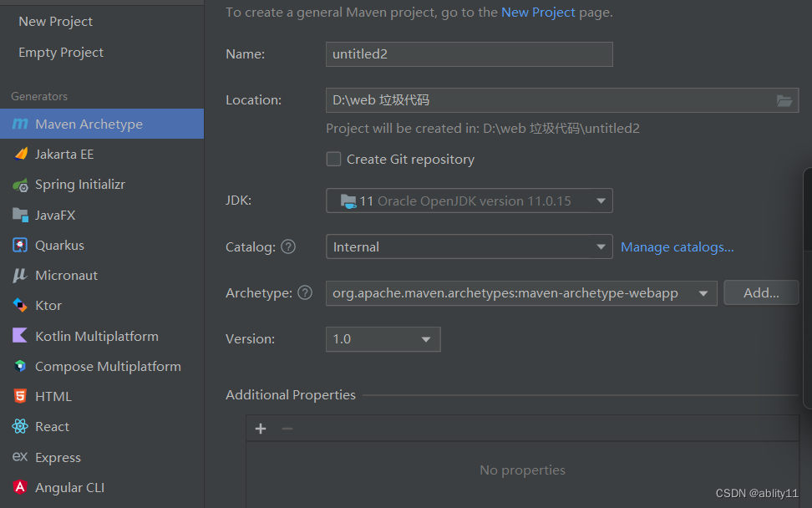
Task: Expand the Archetype combo box arrow
Action: [703, 293]
